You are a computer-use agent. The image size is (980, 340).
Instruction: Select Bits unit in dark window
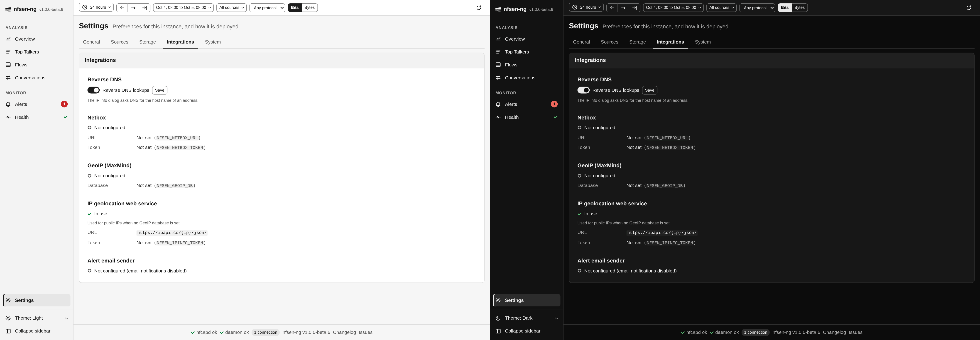point(785,8)
